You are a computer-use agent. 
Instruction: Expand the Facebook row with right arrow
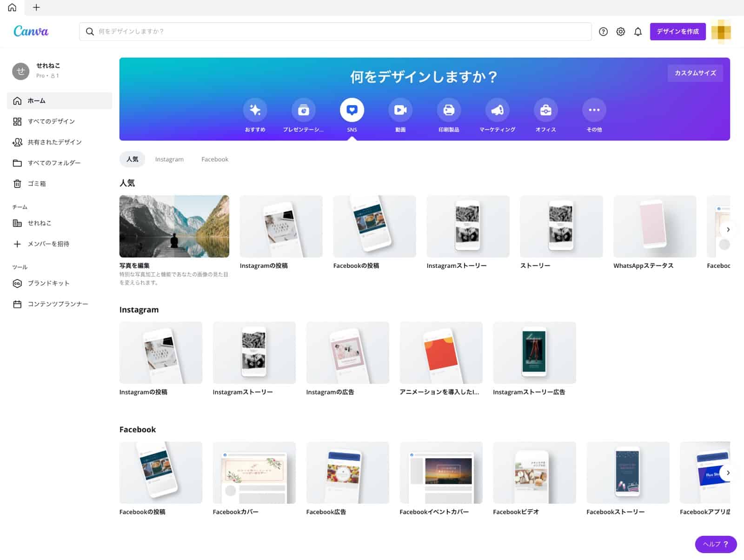click(x=728, y=473)
